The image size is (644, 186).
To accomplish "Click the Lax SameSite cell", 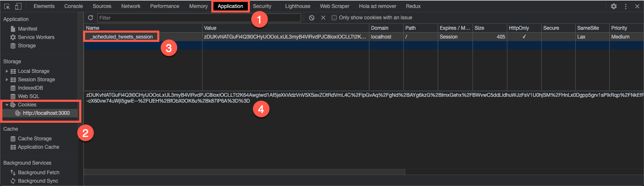I will [x=592, y=36].
